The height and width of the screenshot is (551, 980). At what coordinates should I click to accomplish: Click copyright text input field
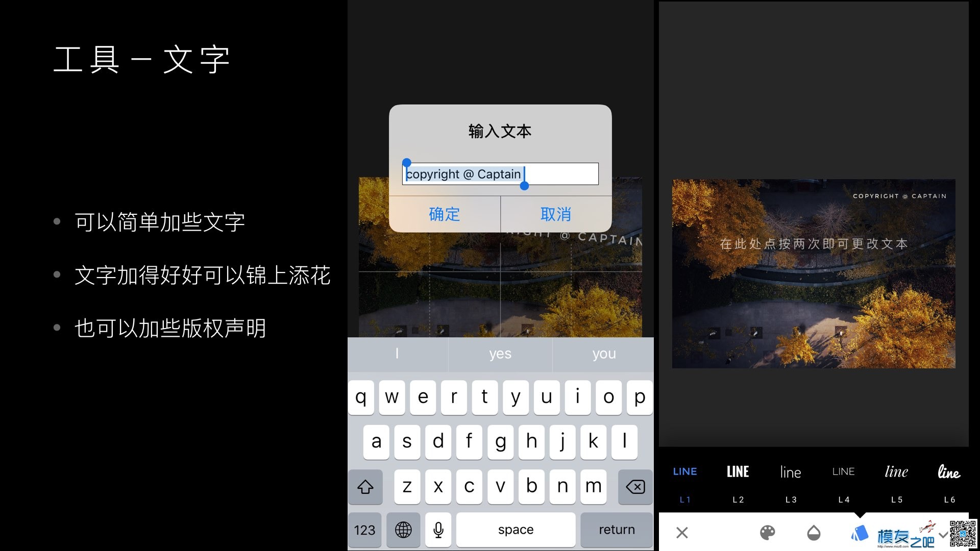point(500,173)
